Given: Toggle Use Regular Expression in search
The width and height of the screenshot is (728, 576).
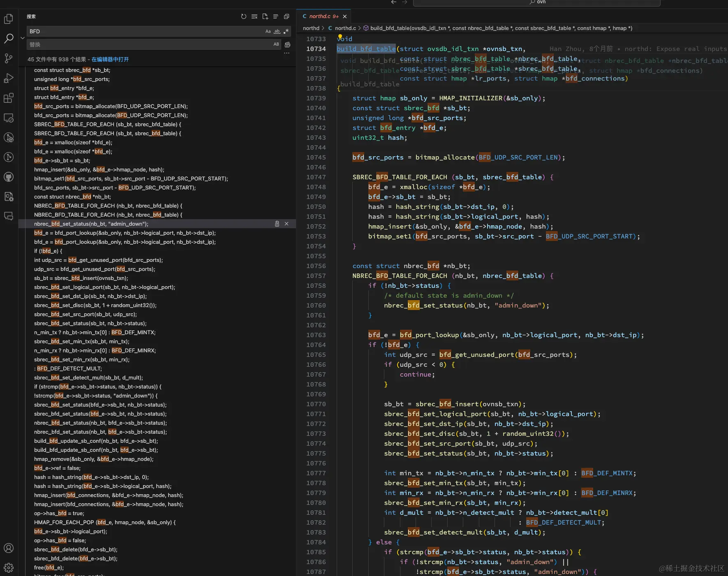Looking at the screenshot, I should point(286,31).
